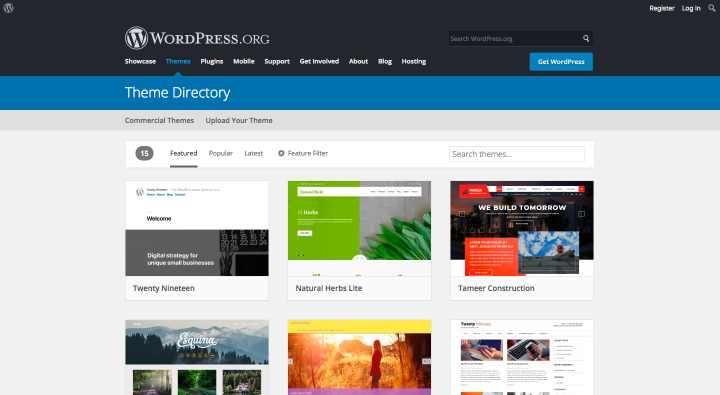Select the Themes menu item

point(178,62)
